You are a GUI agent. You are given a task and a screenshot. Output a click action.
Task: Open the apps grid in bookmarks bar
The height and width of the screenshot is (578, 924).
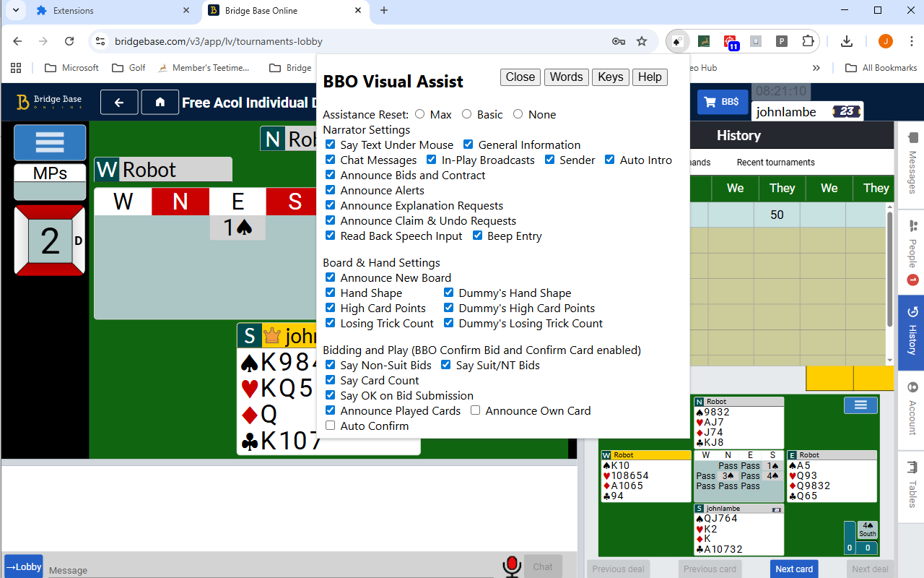click(x=16, y=68)
